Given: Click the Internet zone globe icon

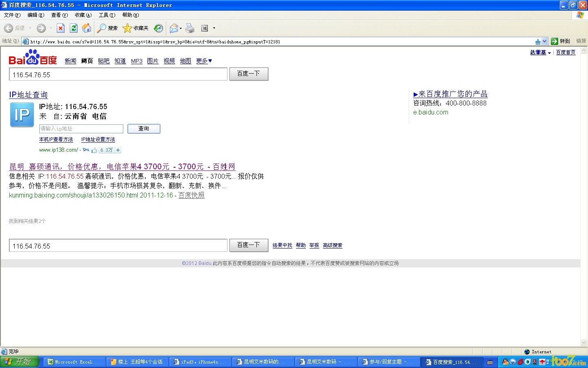Looking at the screenshot, I should click(x=527, y=352).
